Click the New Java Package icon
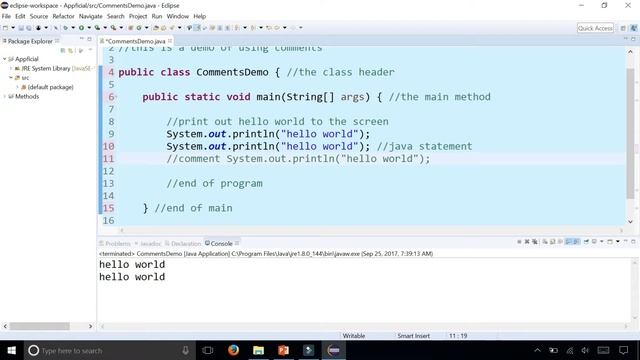Viewport: 640px width, 360px height. pyautogui.click(x=131, y=28)
